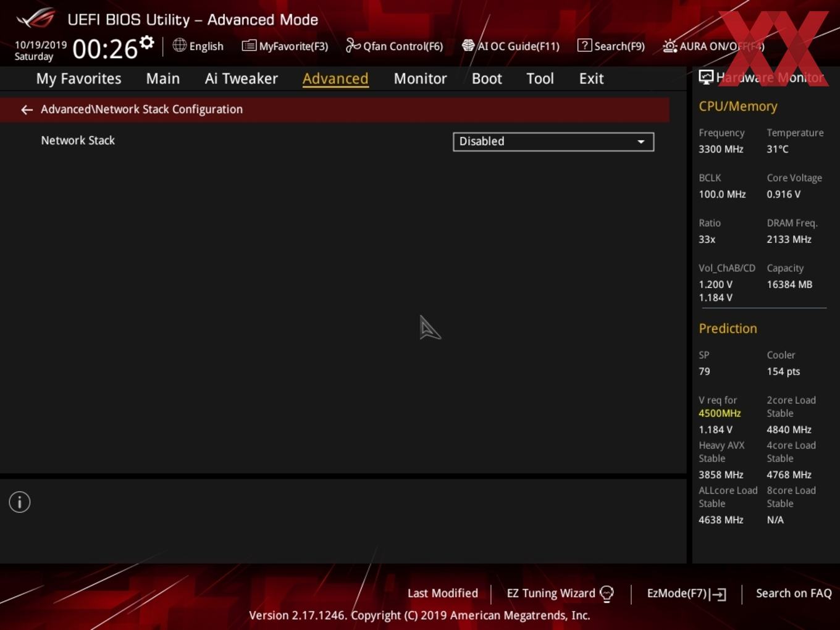Click the ROG logo
Viewport: 840px width, 630px height.
tap(36, 19)
